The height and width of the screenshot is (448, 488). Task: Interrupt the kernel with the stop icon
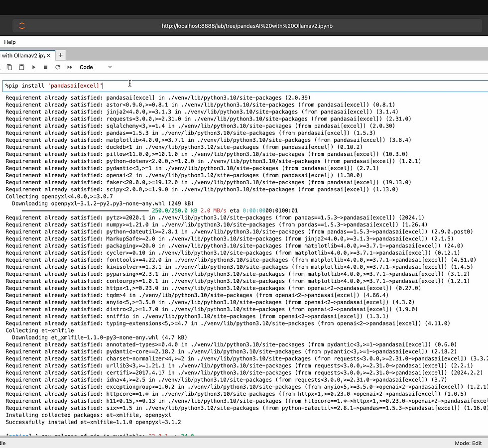46,67
